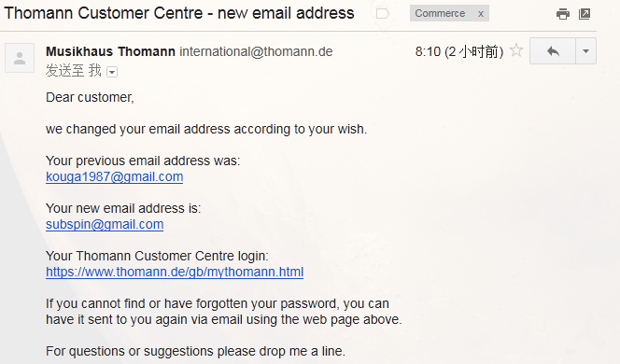
Task: Open the kouga1987@gmail.com link
Action: [x=114, y=176]
